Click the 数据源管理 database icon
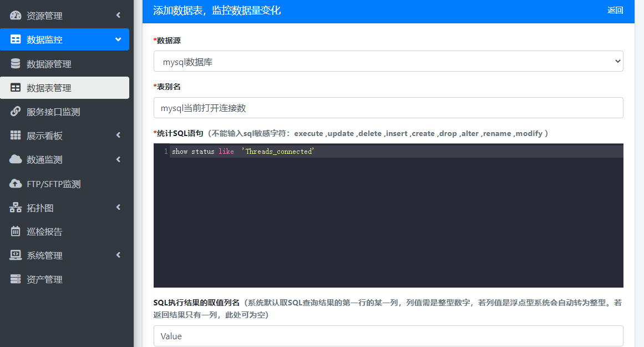Image resolution: width=644 pixels, height=347 pixels. tap(16, 64)
